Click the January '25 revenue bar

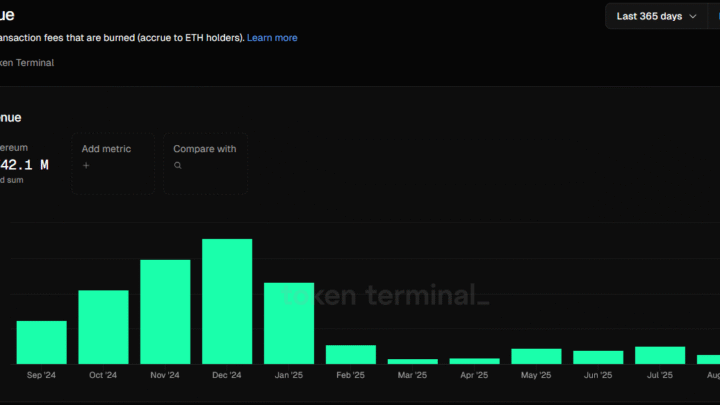[x=289, y=323]
